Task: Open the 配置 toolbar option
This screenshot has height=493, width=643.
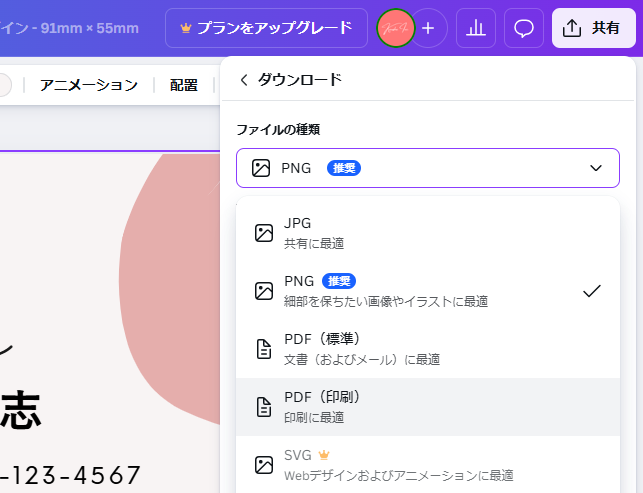Action: 183,85
